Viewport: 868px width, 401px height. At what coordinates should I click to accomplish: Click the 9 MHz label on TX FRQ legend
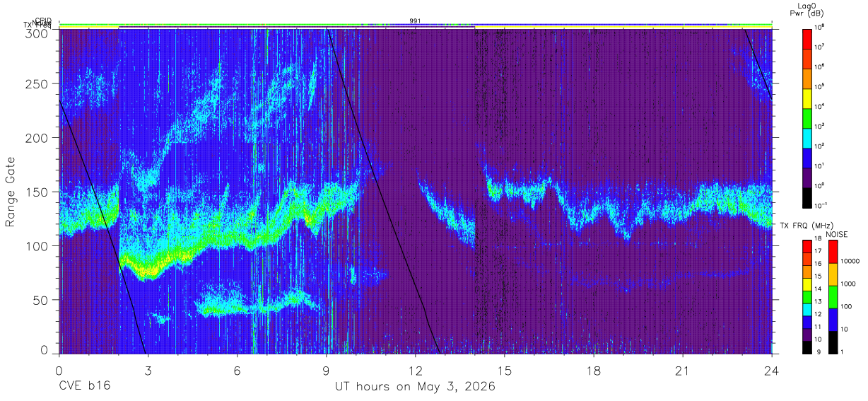click(x=819, y=351)
